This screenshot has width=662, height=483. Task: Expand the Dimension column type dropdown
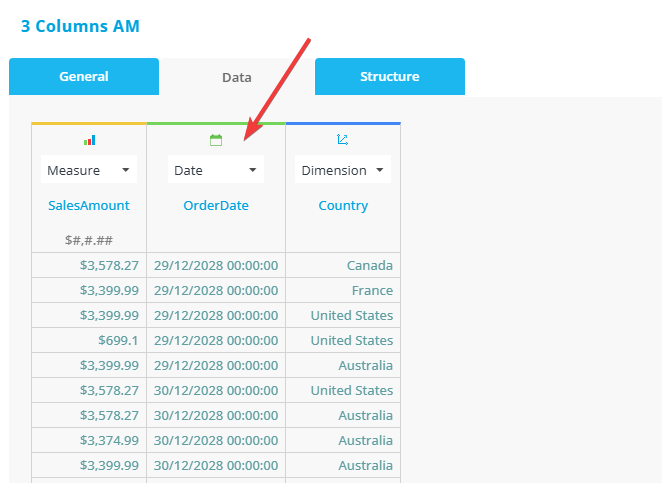343,171
